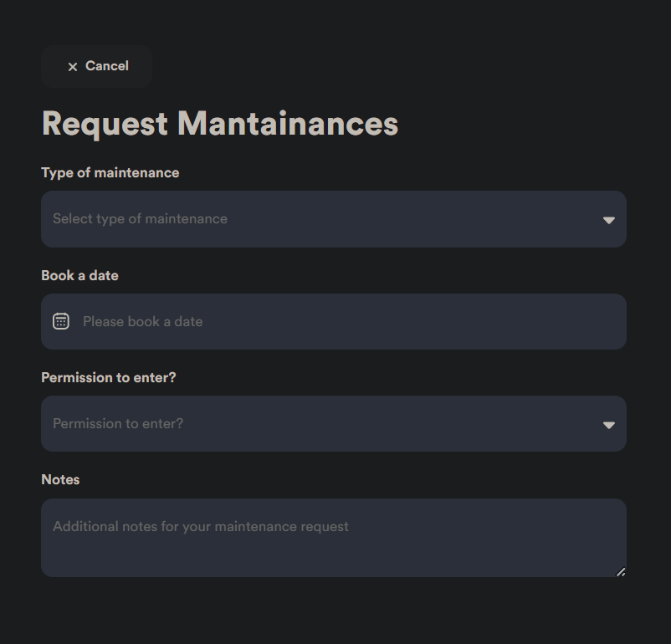The width and height of the screenshot is (671, 644).
Task: Click the 'Book a date' field label
Action: coord(79,276)
